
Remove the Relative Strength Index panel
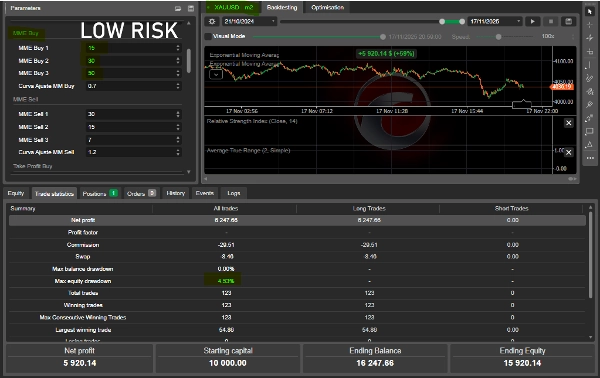569,123
